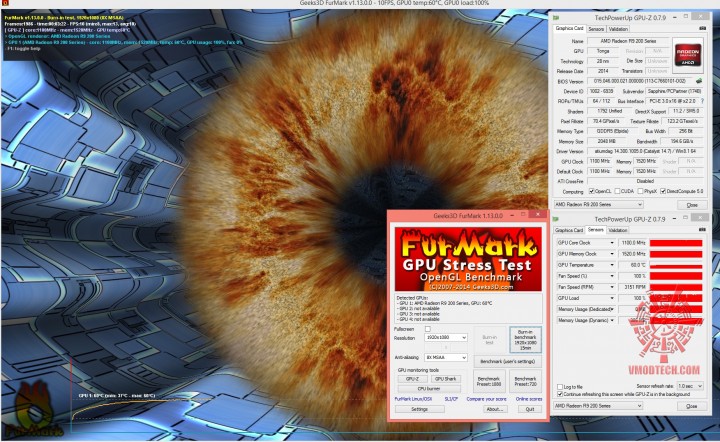This screenshot has width=720, height=442.
Task: Click the FurMark GPU Stress Test banner image
Action: pos(468,259)
